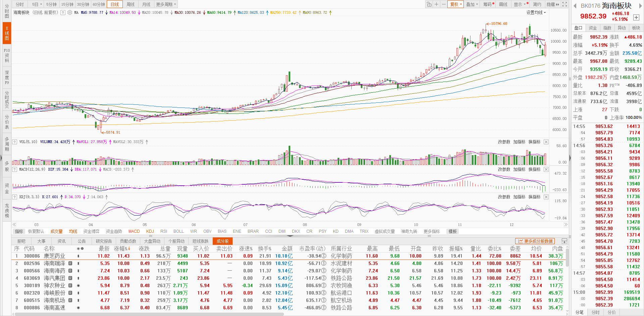Click the lock icon in chart toolbar
Image resolution: width=644 pixels, height=316 pixels.
coord(429,4)
